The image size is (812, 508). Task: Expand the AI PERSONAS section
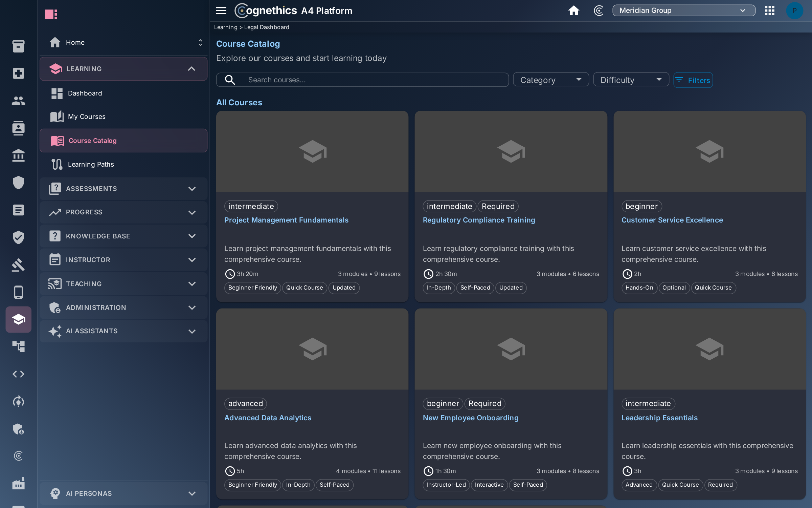pos(123,493)
